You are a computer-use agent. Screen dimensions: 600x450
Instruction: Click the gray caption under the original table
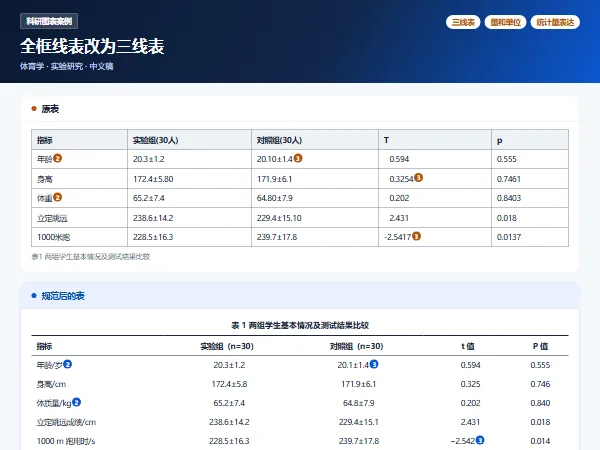point(91,257)
